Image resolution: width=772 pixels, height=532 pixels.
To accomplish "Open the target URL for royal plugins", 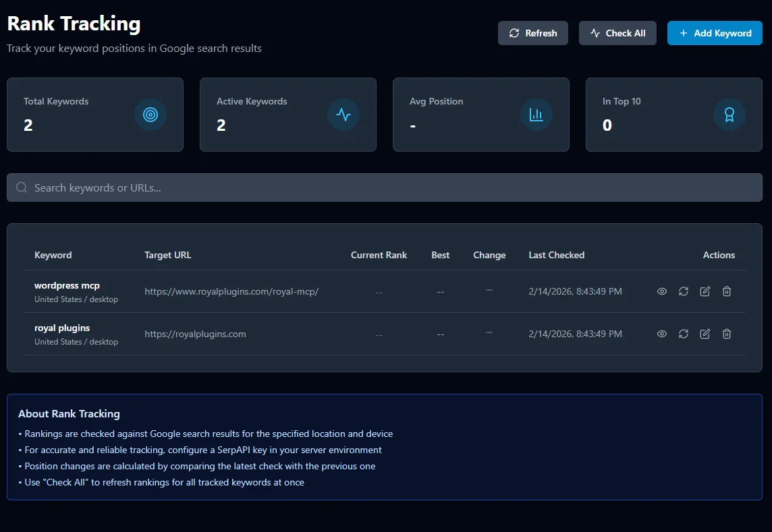I will 195,334.
